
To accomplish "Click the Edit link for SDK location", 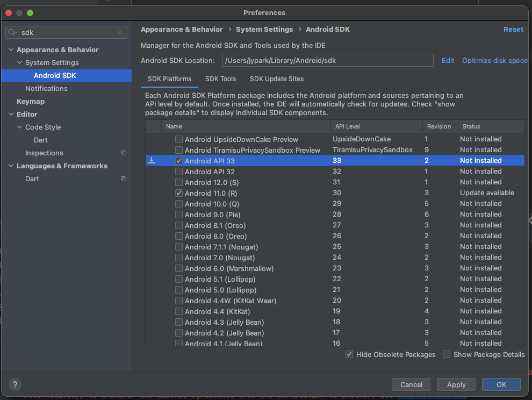I will coord(448,60).
